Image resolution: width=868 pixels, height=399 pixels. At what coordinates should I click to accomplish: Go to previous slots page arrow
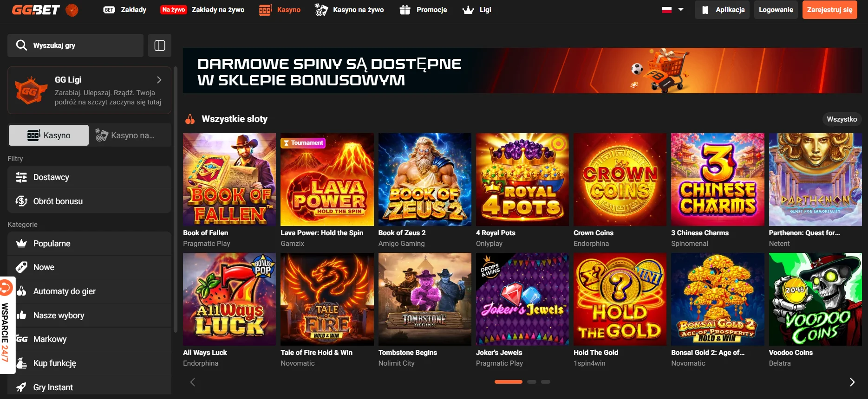pyautogui.click(x=193, y=382)
